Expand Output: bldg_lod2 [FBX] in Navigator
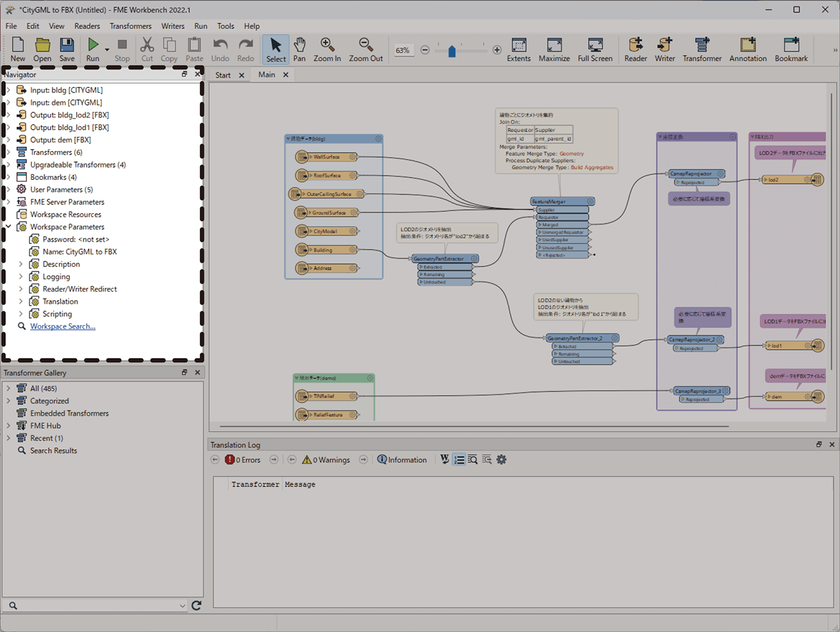 pyautogui.click(x=8, y=115)
